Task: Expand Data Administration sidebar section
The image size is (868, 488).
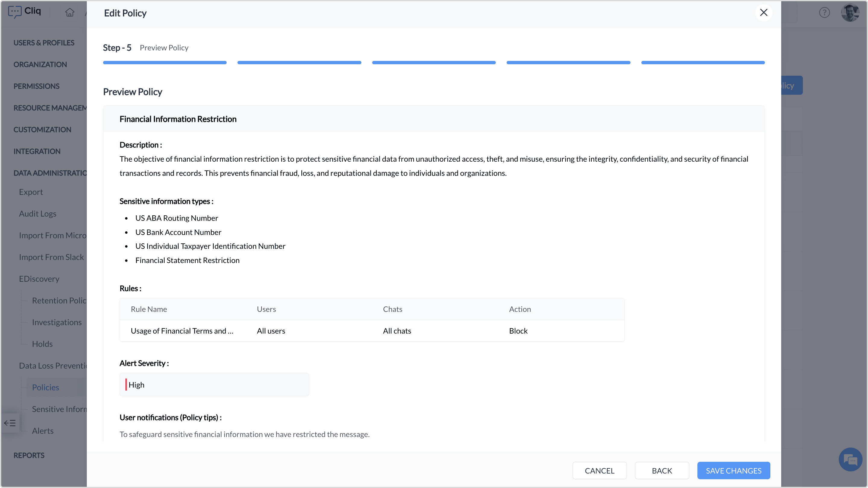Action: click(50, 173)
